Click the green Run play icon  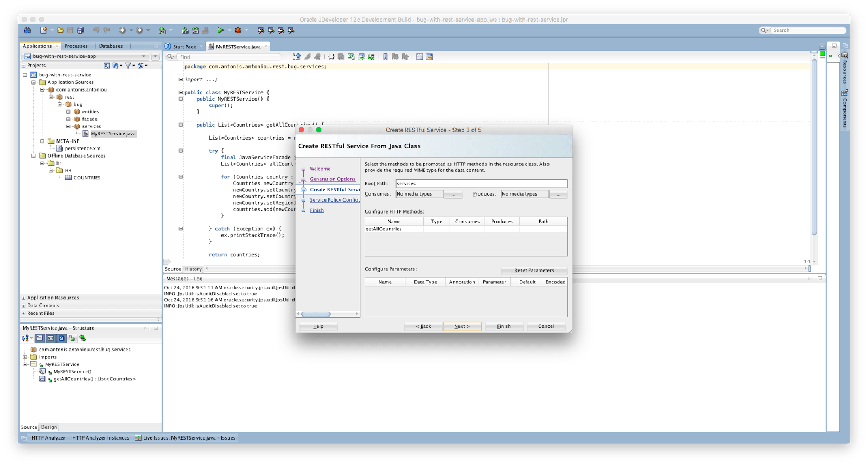point(220,30)
